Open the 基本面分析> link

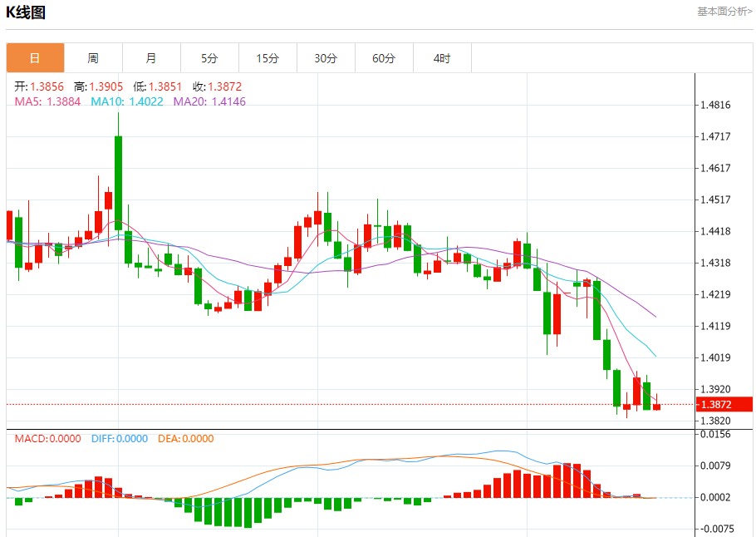pyautogui.click(x=724, y=11)
